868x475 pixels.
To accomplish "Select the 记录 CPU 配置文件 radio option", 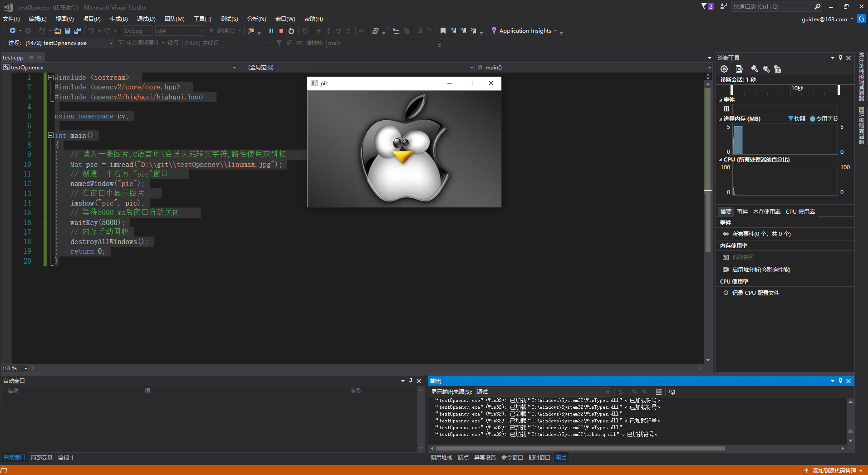I will pyautogui.click(x=726, y=293).
